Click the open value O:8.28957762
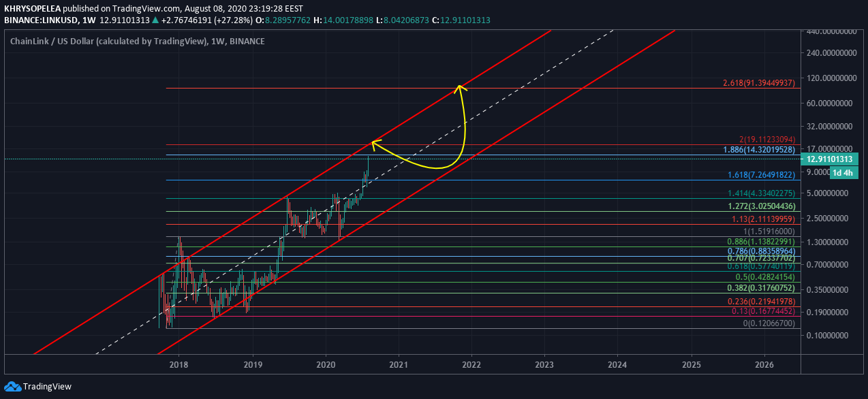The width and height of the screenshot is (868, 399). pyautogui.click(x=283, y=20)
